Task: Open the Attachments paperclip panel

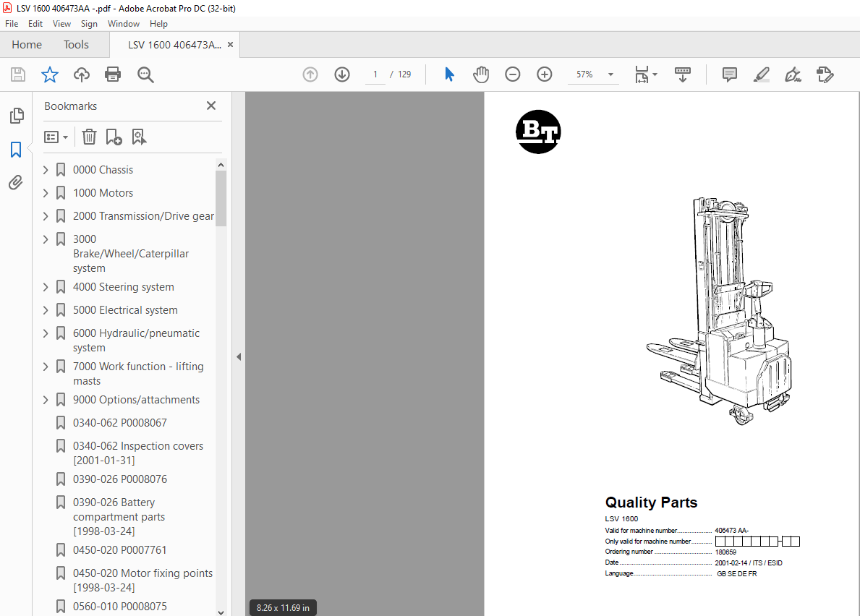Action: [x=16, y=182]
